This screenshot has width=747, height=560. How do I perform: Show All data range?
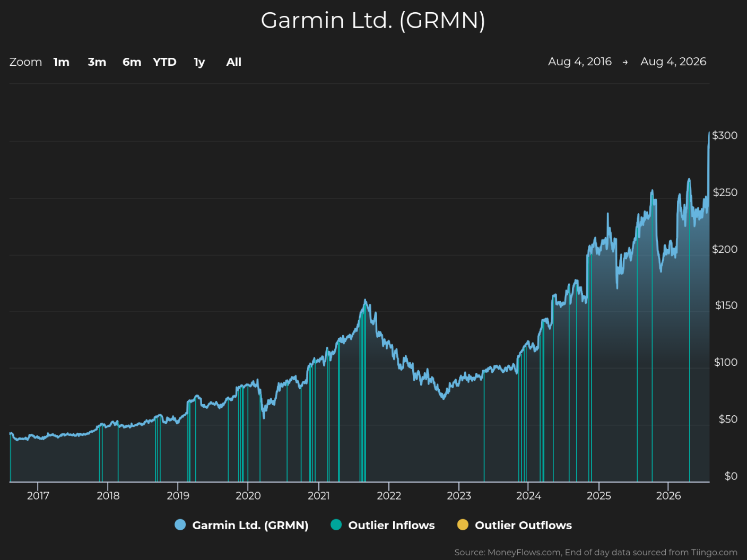coord(234,62)
